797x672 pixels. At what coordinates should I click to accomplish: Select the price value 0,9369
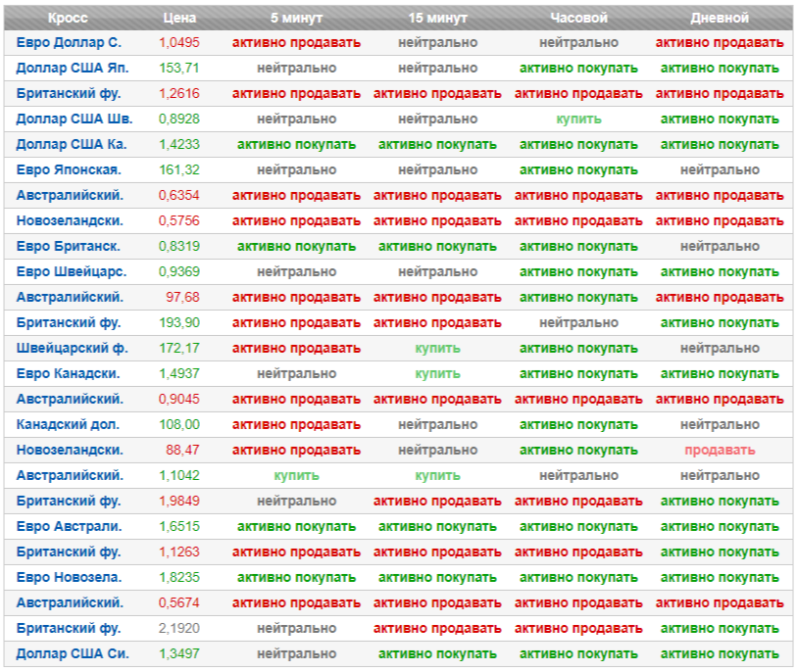point(179,271)
